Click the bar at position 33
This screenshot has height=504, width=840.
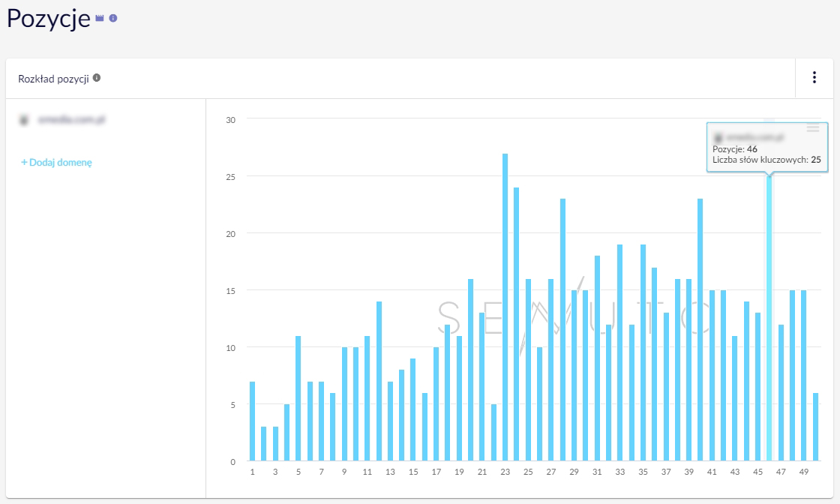(x=619, y=352)
